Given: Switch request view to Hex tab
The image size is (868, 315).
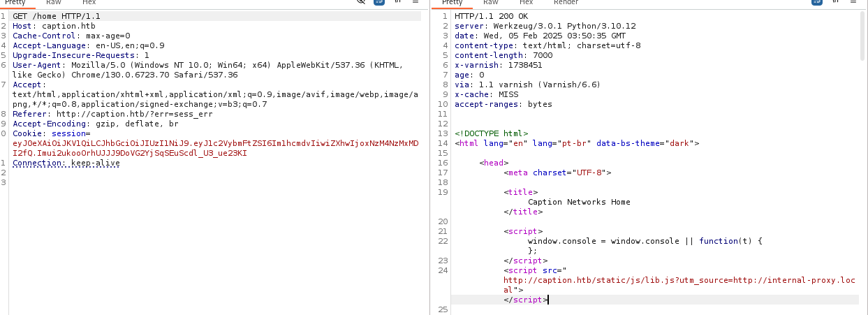Looking at the screenshot, I should (x=89, y=3).
